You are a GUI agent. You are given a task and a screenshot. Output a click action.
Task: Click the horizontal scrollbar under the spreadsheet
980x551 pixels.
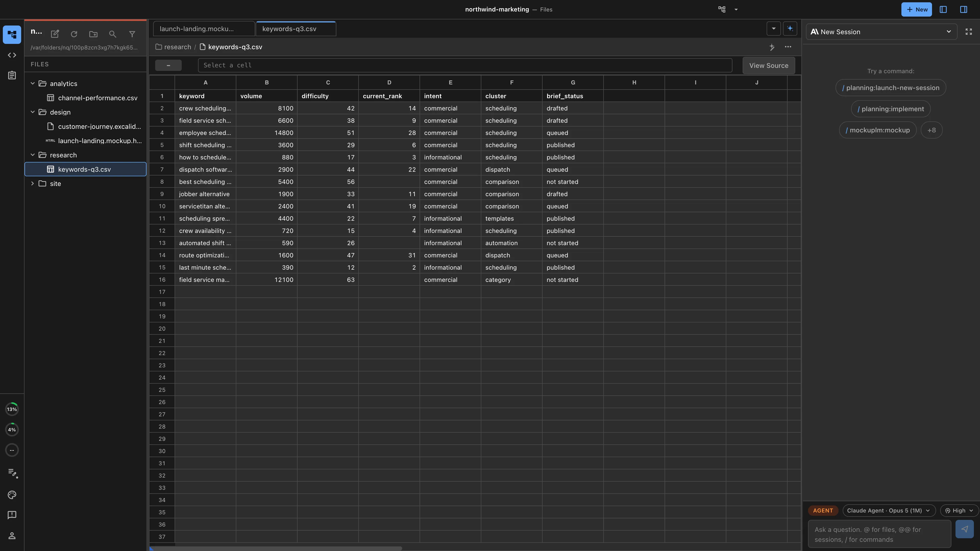[277, 548]
